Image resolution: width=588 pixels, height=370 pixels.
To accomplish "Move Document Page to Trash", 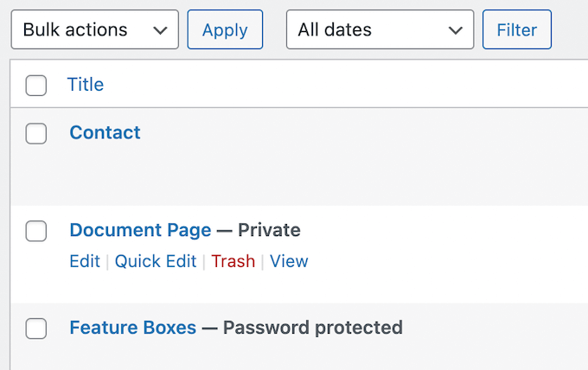I will 233,261.
